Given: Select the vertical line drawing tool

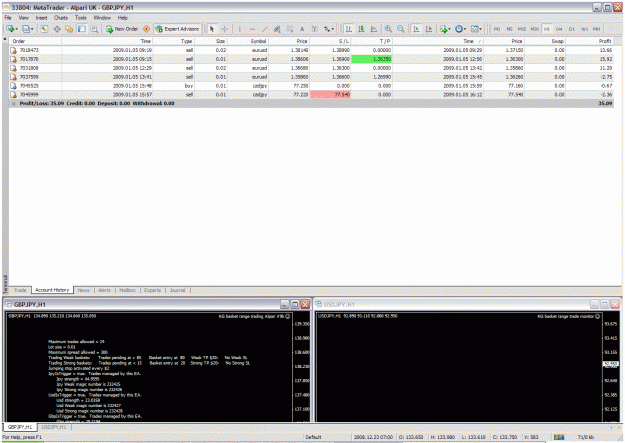Looking at the screenshot, I should pos(240,29).
